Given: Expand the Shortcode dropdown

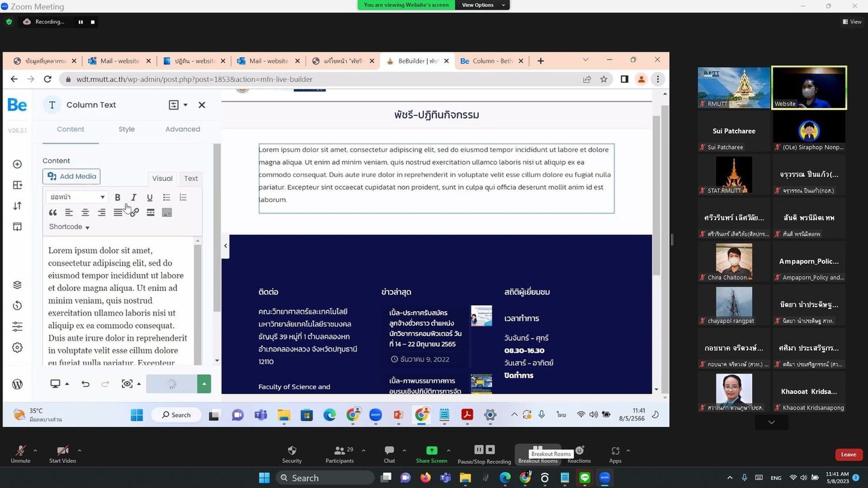Looking at the screenshot, I should click(69, 227).
